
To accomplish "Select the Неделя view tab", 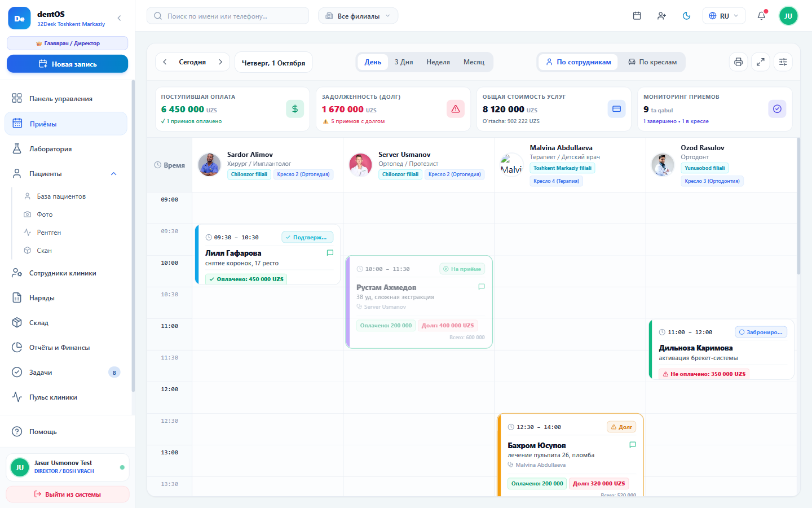I will click(438, 62).
